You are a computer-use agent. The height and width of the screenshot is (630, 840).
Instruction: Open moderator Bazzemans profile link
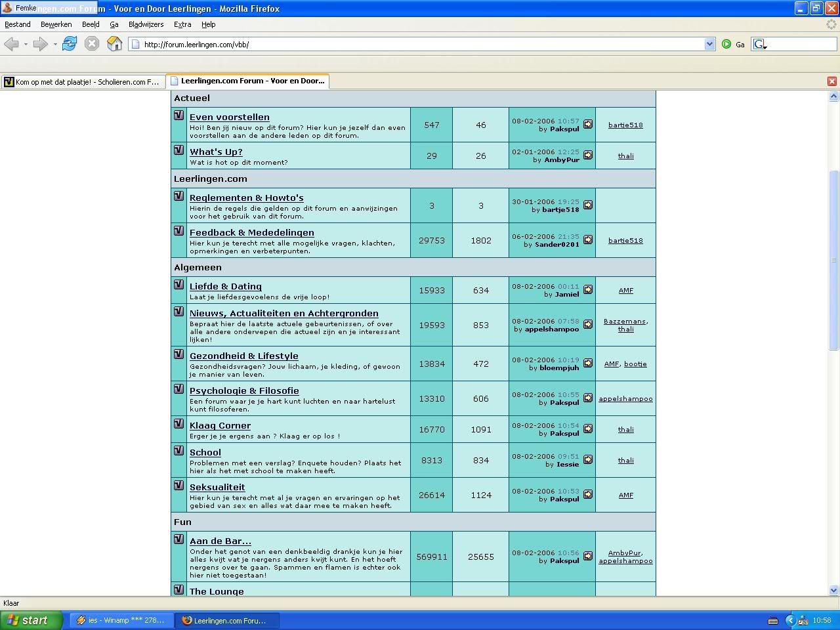tap(625, 322)
